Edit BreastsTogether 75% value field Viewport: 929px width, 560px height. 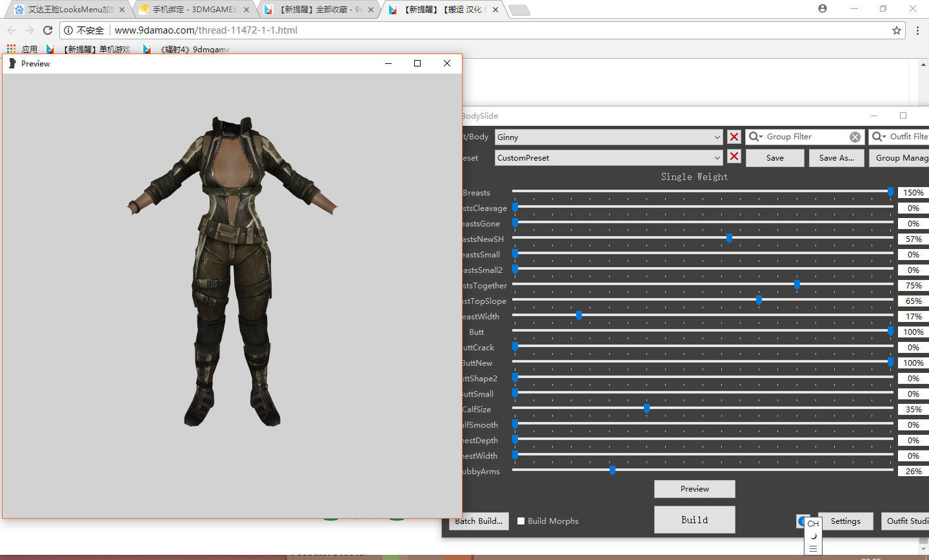tap(914, 285)
